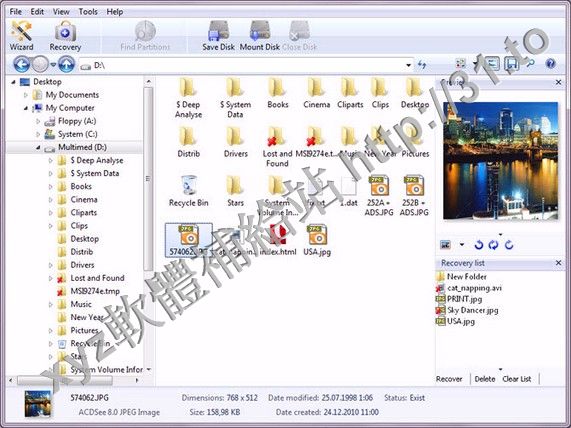
Task: Open the Edit menu
Action: coord(37,12)
